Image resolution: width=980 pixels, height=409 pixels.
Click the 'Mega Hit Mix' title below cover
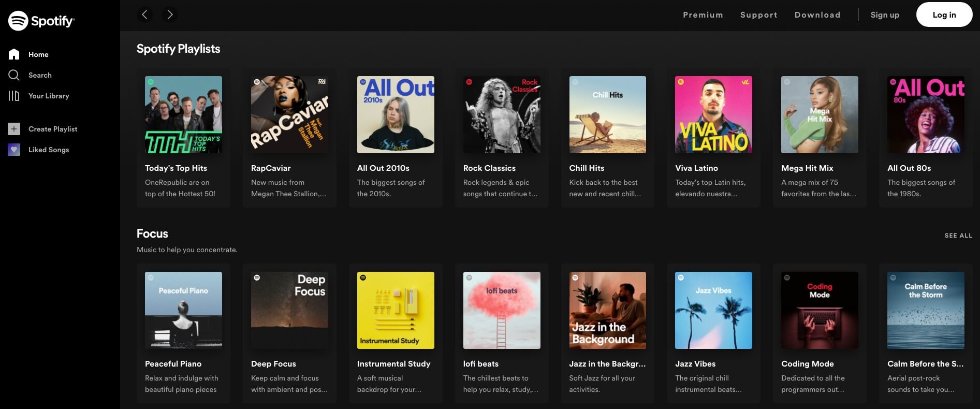coord(807,168)
